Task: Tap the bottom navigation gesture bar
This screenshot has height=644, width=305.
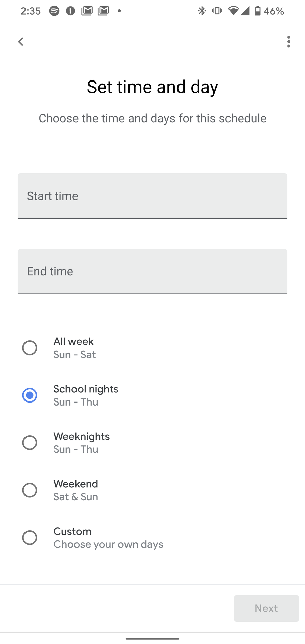Action: tap(152, 639)
